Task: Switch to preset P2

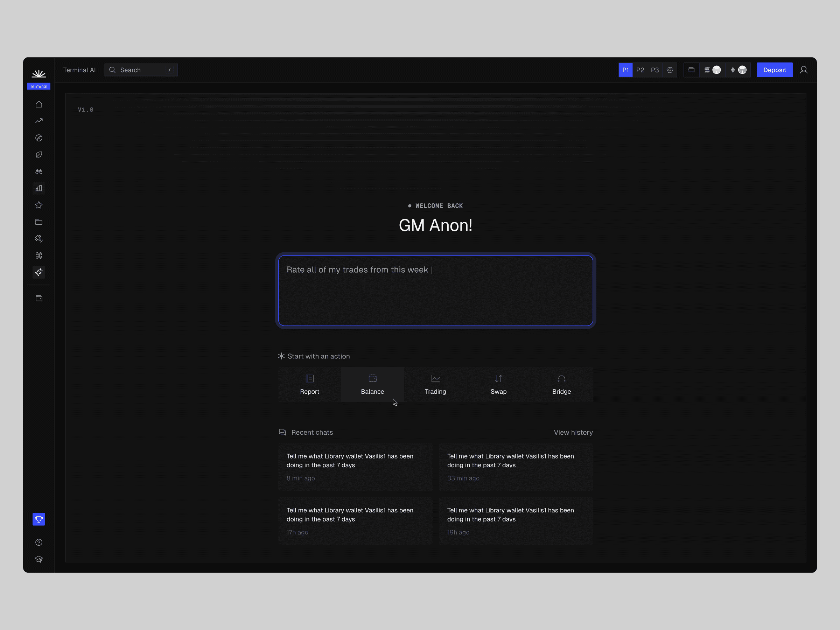Action: tap(640, 70)
